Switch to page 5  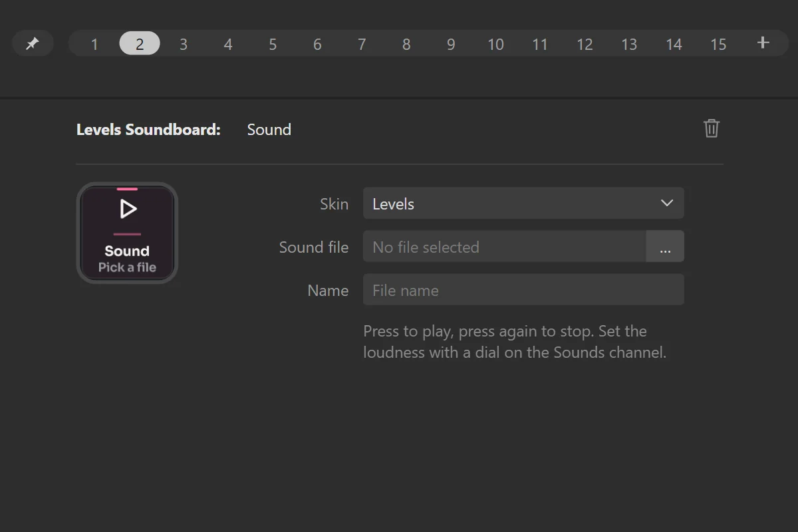point(273,44)
